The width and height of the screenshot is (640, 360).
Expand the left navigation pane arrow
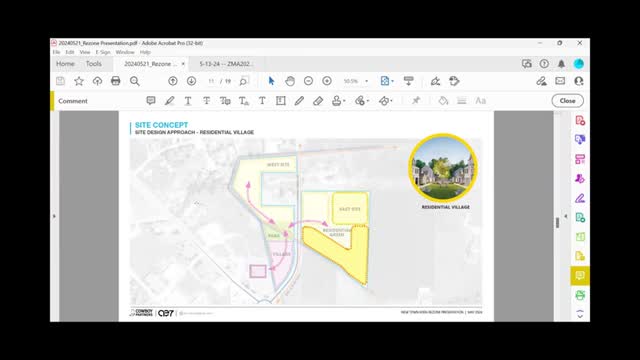point(54,216)
